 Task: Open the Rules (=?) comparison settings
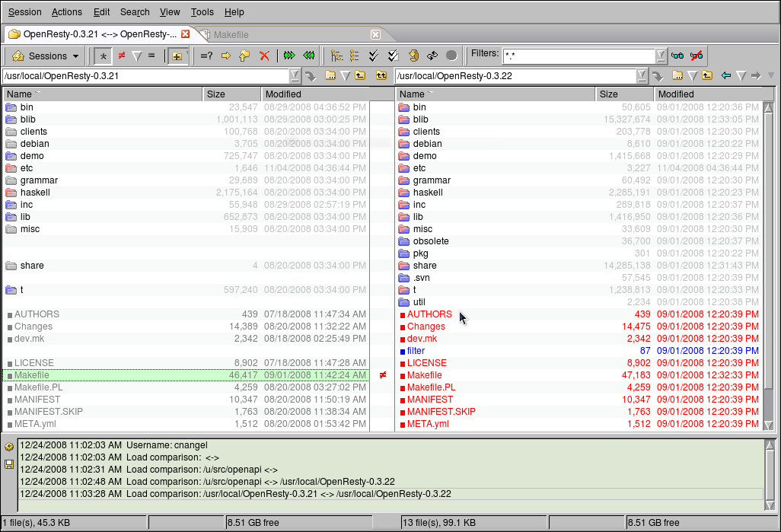tap(206, 56)
